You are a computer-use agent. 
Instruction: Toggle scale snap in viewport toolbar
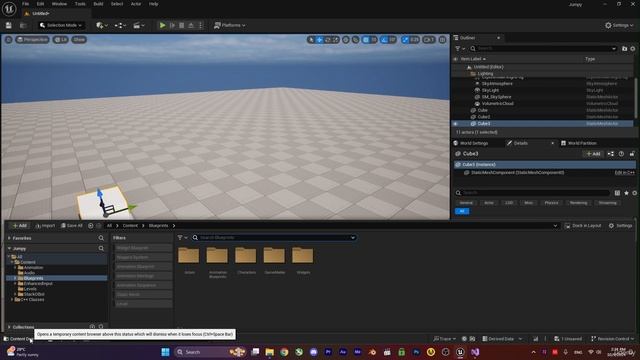(405, 40)
